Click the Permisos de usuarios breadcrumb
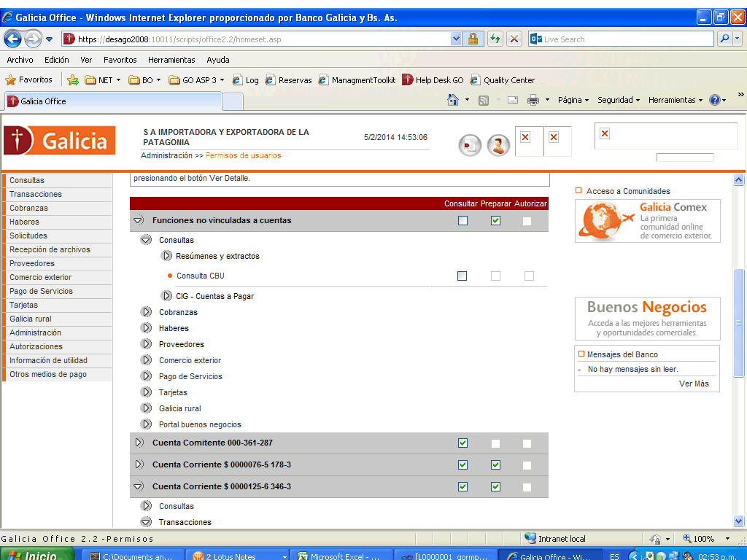747x560 pixels. pyautogui.click(x=243, y=155)
